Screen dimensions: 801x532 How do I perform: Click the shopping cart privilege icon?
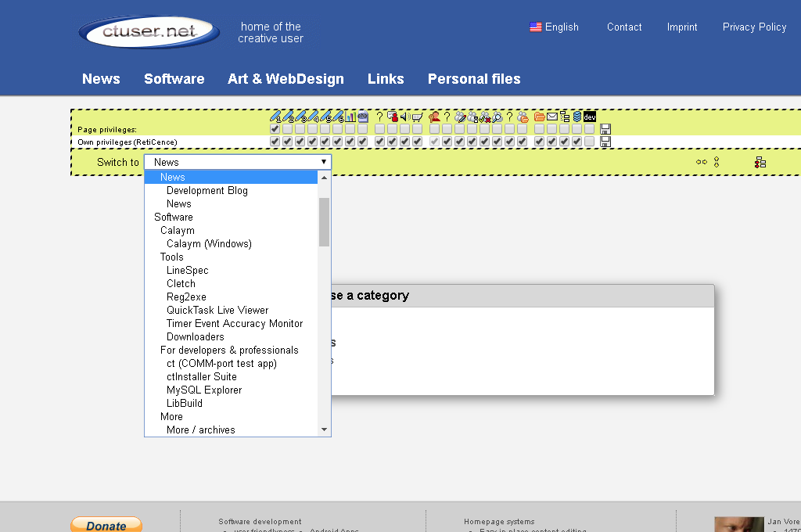(417, 117)
